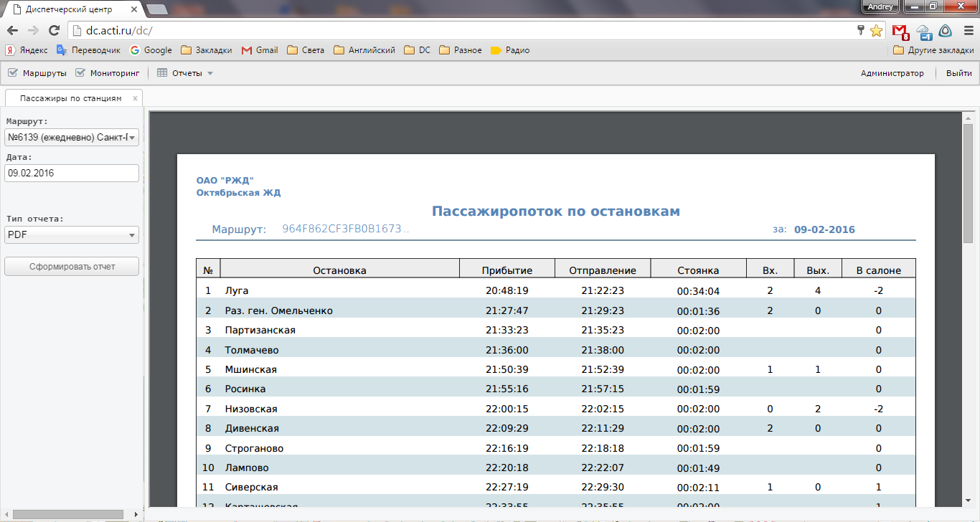This screenshot has height=522, width=980.
Task: Click the Дивенская stop name
Action: [x=252, y=428]
